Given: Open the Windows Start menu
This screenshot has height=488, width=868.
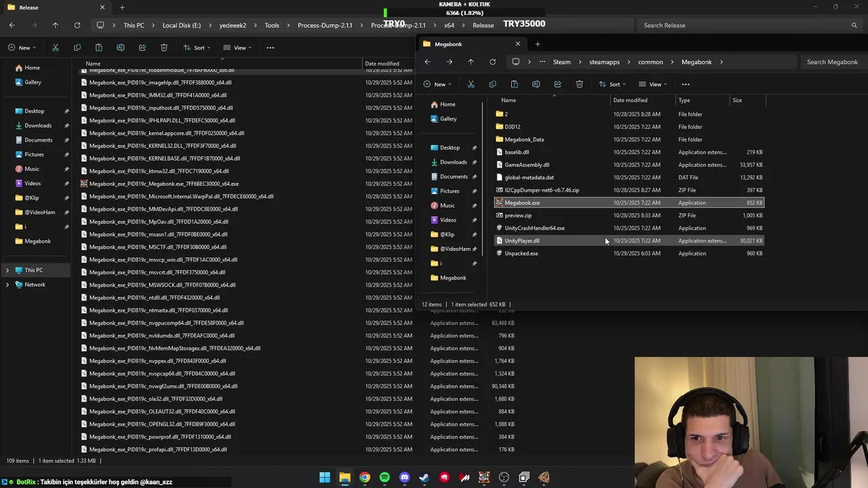Looking at the screenshot, I should (x=325, y=477).
